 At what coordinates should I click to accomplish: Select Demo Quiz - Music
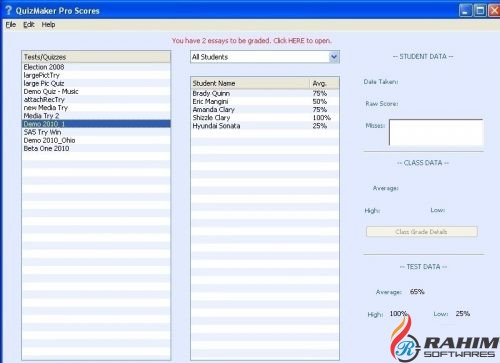96,91
